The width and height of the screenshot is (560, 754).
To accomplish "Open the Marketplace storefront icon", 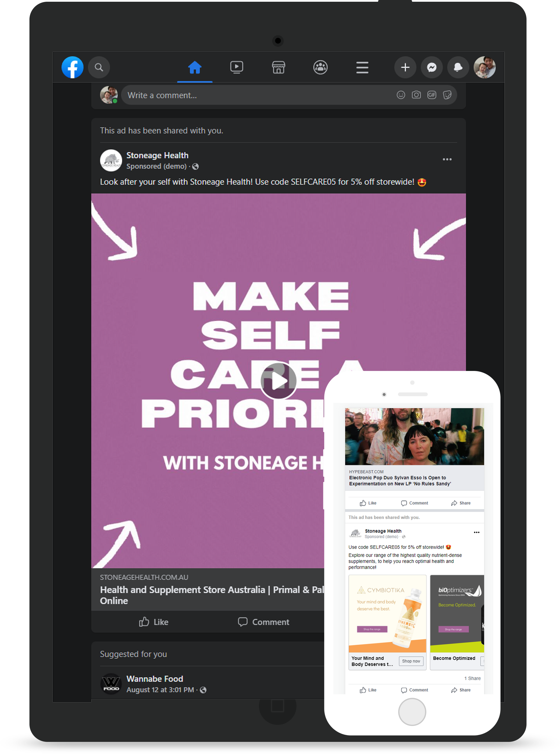I will 278,67.
